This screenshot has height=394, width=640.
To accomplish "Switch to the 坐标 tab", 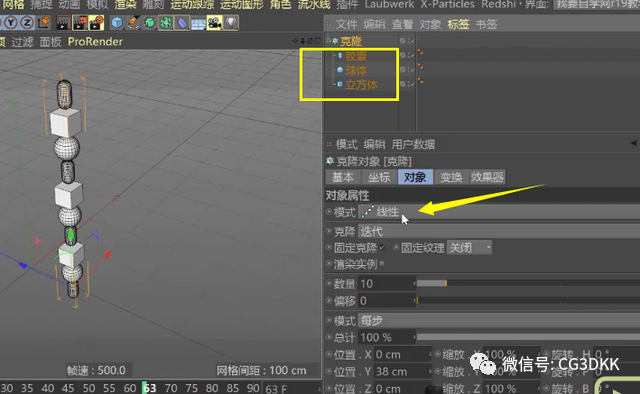I will click(x=379, y=177).
